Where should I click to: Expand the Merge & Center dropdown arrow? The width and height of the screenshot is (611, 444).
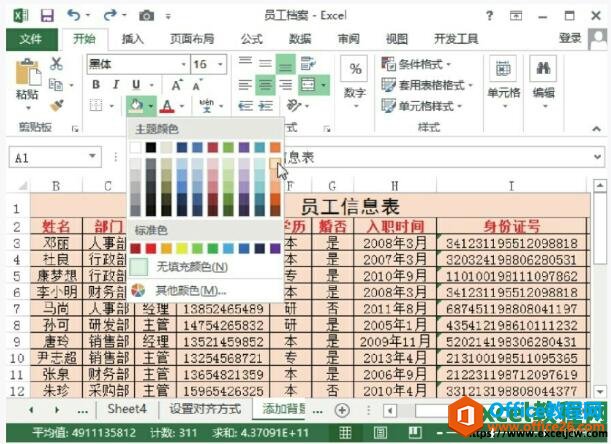[324, 85]
